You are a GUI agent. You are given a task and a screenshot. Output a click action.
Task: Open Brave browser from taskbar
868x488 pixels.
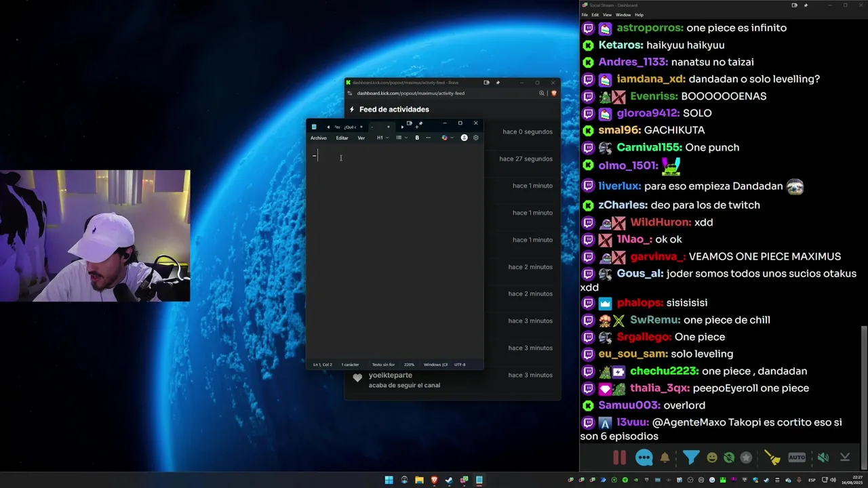coord(434,480)
